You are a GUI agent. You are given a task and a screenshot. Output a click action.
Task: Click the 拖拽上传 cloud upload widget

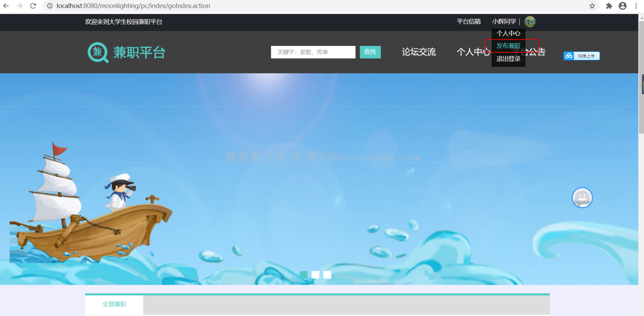[x=581, y=56]
